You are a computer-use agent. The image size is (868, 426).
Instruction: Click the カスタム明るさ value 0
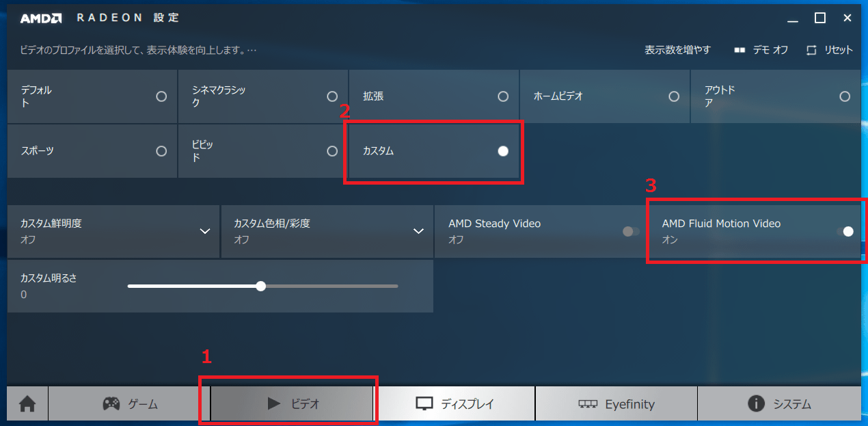point(23,295)
